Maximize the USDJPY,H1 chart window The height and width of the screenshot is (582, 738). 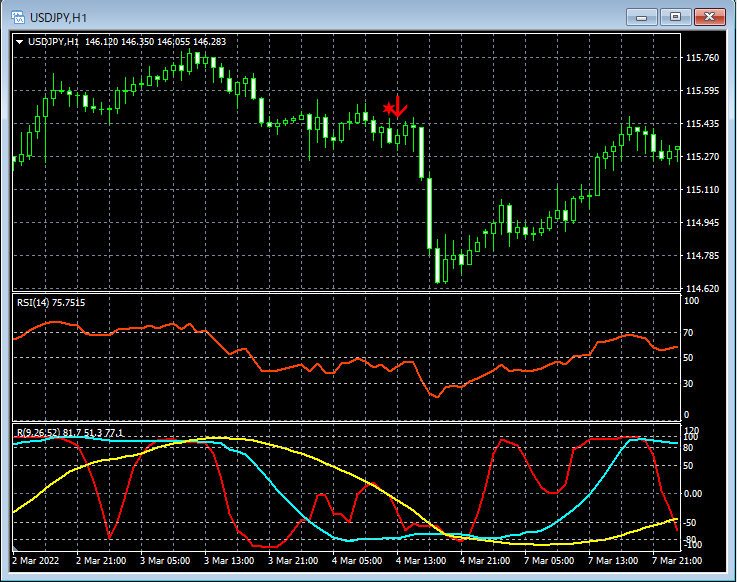(675, 17)
